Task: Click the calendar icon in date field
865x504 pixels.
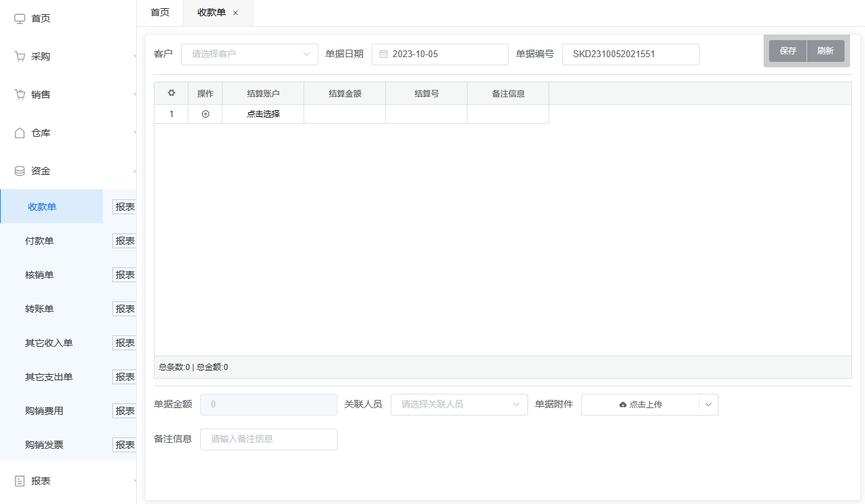Action: 384,54
